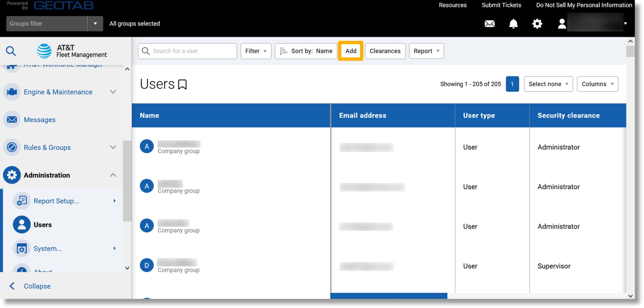644x308 pixels.
Task: Click sidebar scroll up arrow
Action: tap(127, 69)
